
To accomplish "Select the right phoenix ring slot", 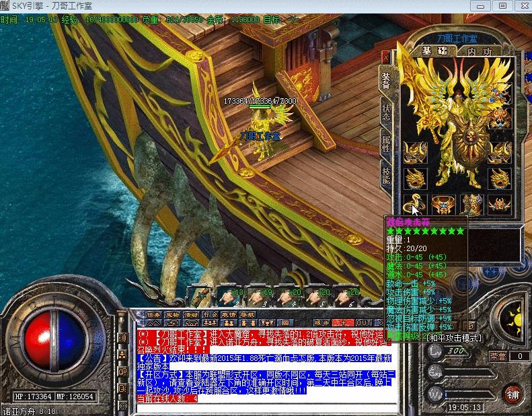I will tap(500, 178).
